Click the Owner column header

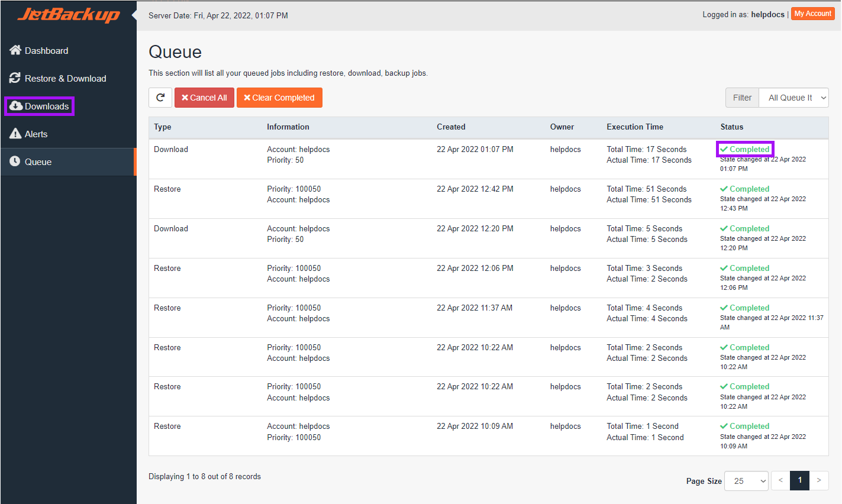562,127
